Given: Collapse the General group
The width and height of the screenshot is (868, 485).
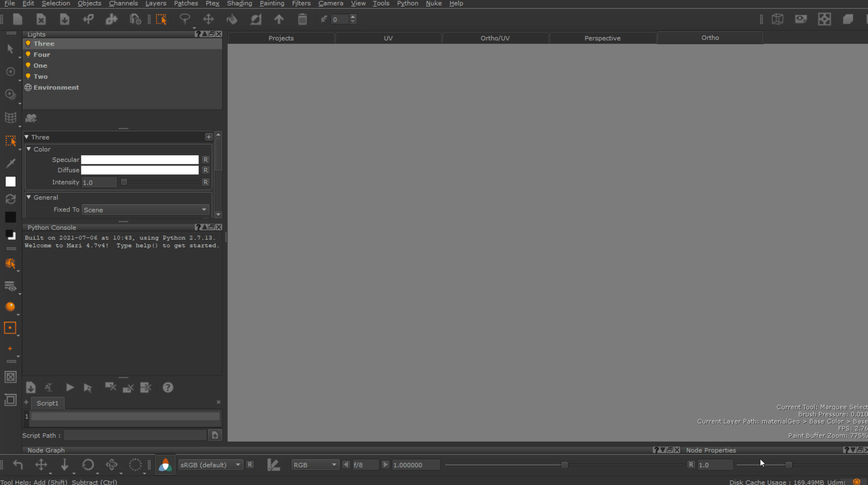Looking at the screenshot, I should tap(29, 197).
